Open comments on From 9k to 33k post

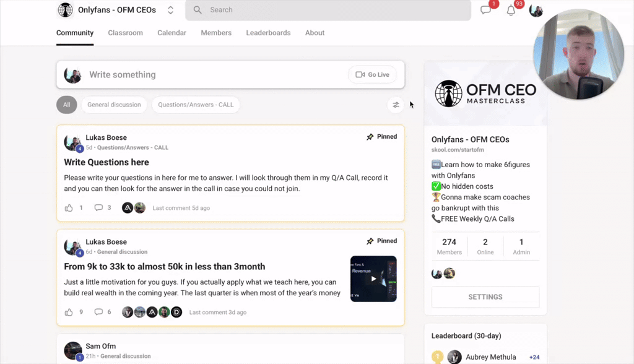pyautogui.click(x=98, y=312)
